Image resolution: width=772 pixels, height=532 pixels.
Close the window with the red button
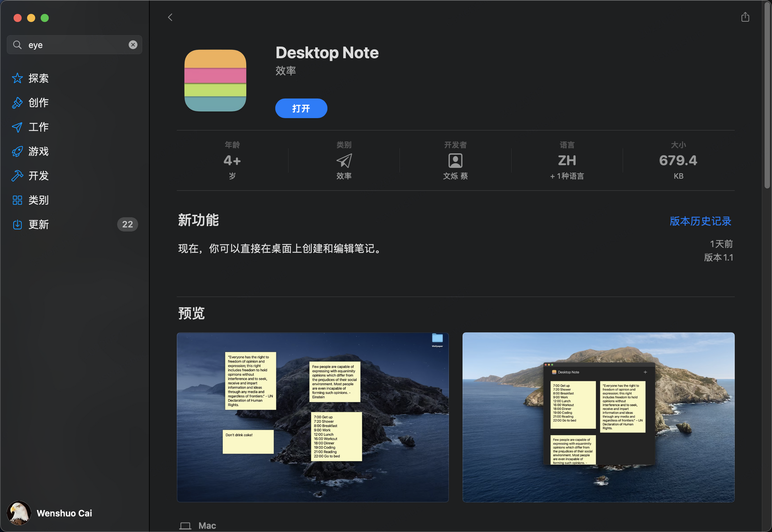click(17, 18)
